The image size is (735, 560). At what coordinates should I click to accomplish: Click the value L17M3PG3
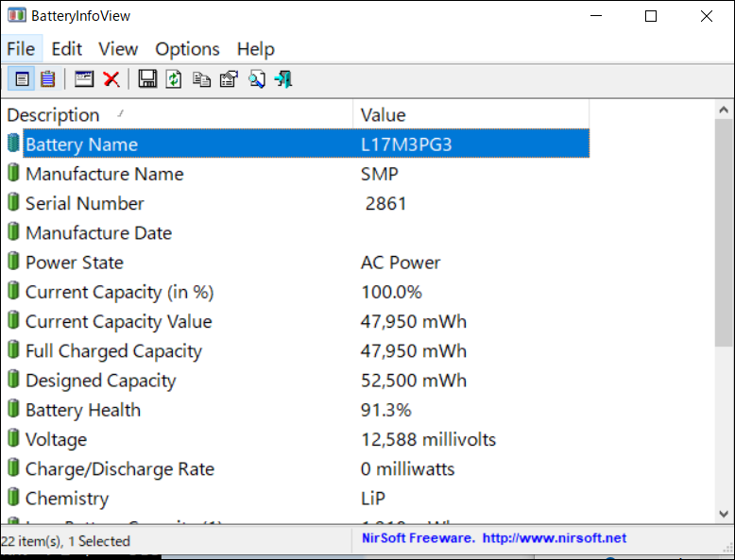point(406,144)
